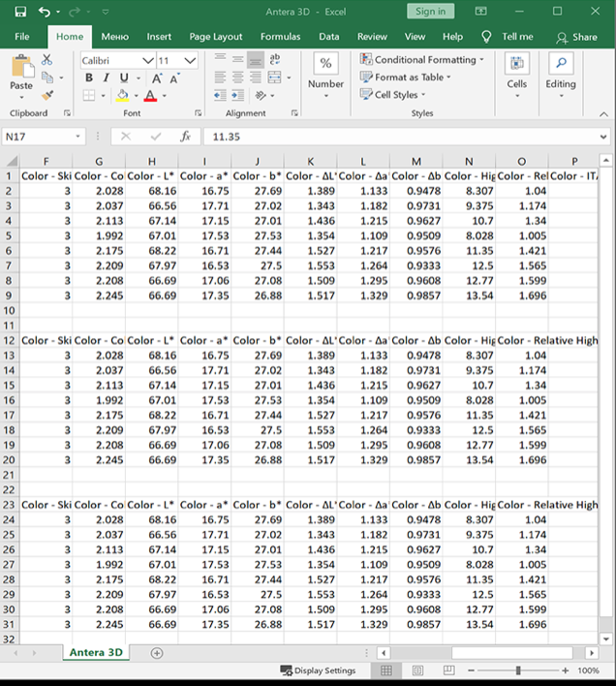Screen dimensions: 616x686
Task: Switch to the Data tab
Action: pyautogui.click(x=328, y=37)
